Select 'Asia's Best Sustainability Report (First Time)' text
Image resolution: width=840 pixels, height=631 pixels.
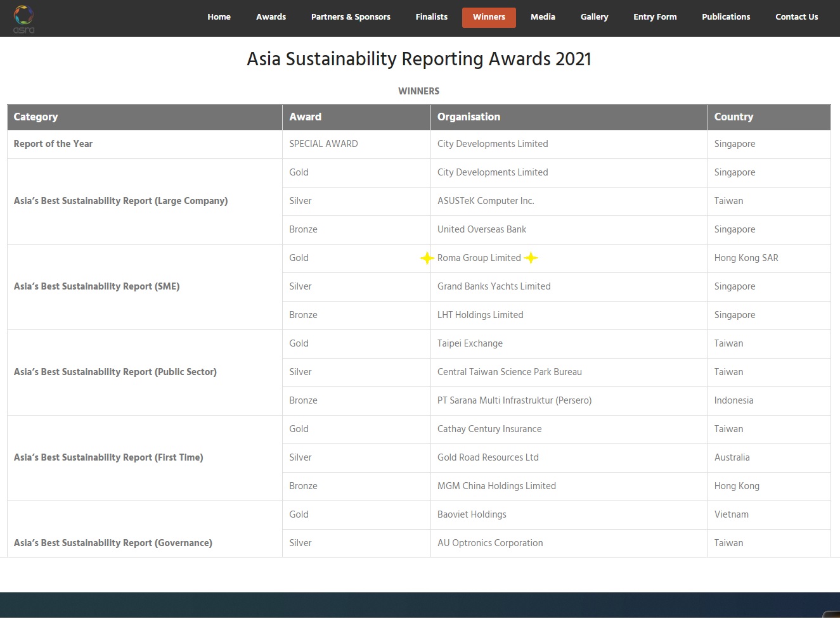coord(108,457)
